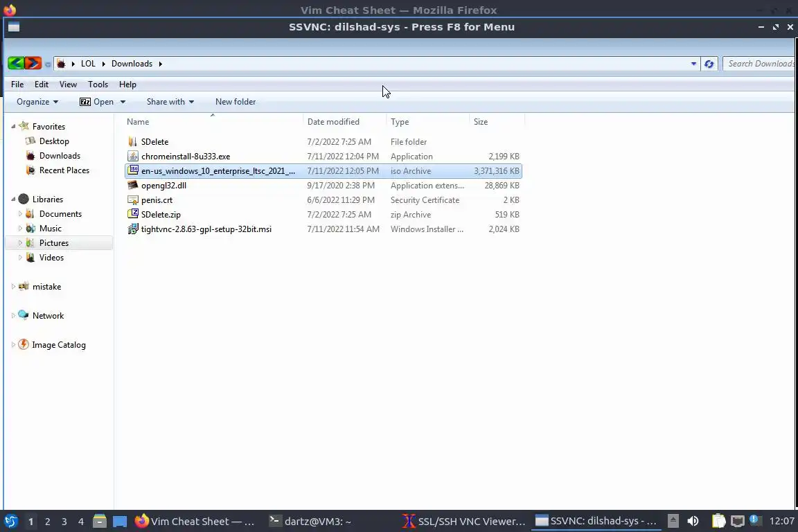798x532 pixels.
Task: Collapse the Libraries tree group
Action: coord(13,199)
